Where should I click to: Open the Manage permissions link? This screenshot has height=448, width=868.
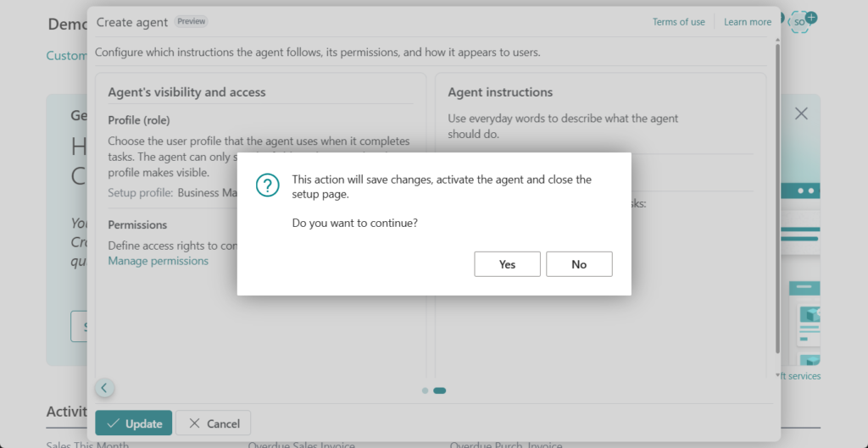pyautogui.click(x=158, y=261)
